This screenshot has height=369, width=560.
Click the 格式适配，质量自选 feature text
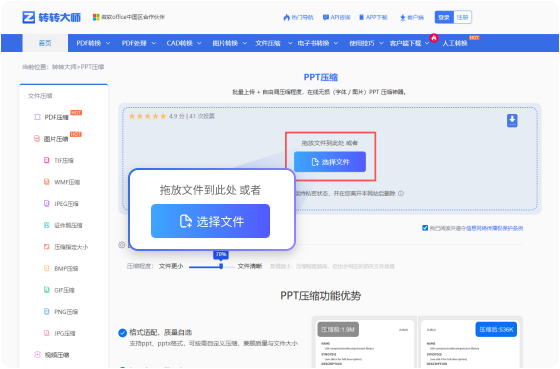coord(161,333)
